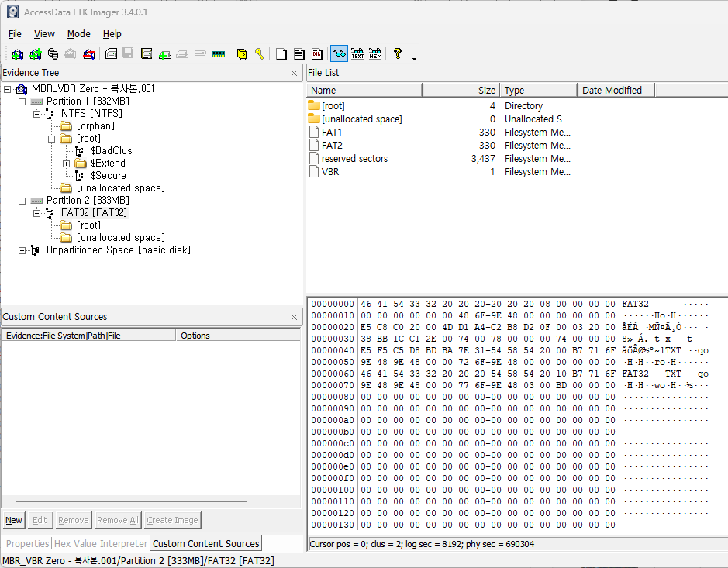Viewport: 728px width, 568px height.
Task: Click the Add Evidence Item toolbar icon
Action: 17,53
